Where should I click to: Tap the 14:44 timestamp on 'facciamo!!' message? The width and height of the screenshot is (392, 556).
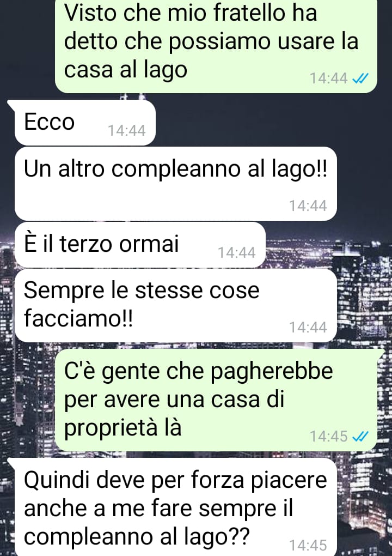click(308, 327)
